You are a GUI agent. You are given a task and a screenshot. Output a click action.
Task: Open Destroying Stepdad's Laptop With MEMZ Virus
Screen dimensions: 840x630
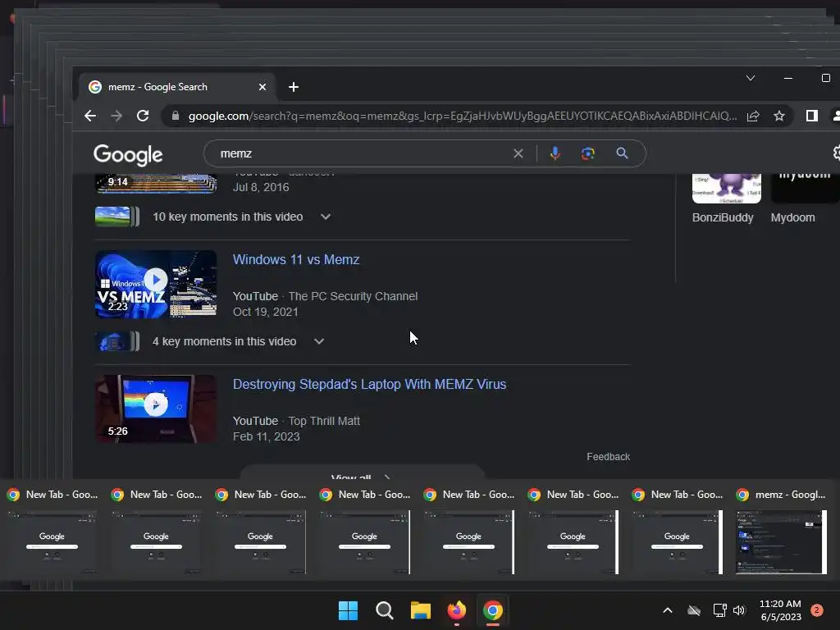pyautogui.click(x=369, y=385)
